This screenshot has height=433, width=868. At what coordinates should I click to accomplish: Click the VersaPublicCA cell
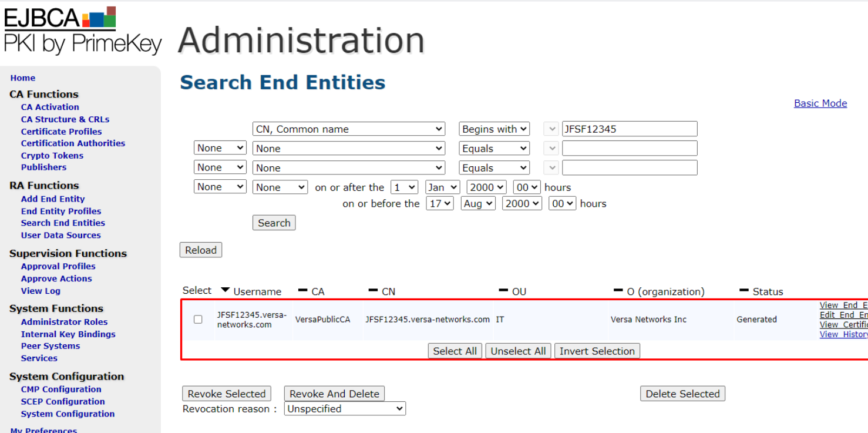322,320
